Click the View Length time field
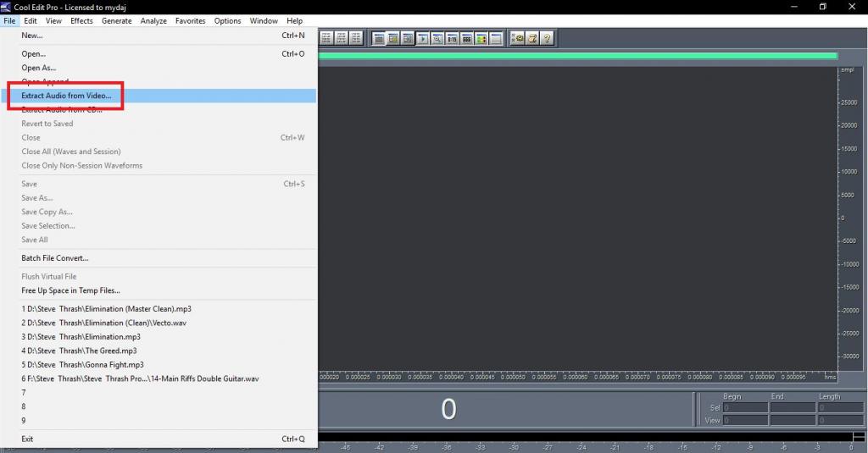 tap(840, 420)
